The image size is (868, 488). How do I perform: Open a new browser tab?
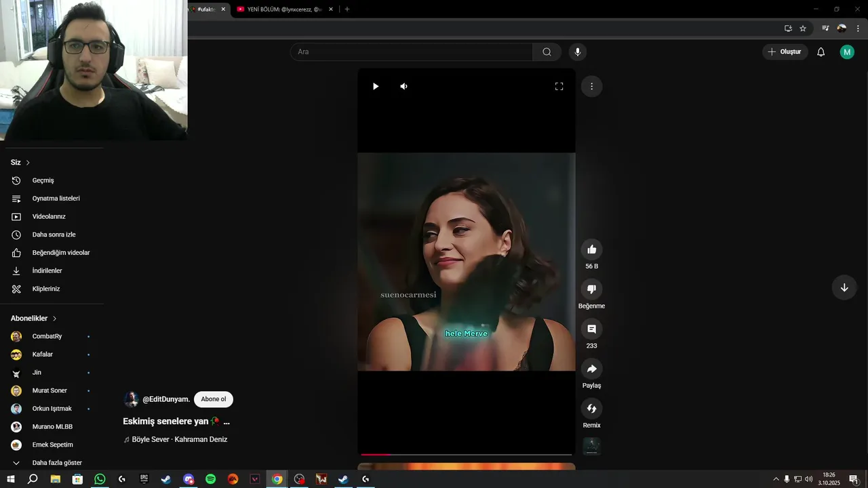pyautogui.click(x=347, y=9)
